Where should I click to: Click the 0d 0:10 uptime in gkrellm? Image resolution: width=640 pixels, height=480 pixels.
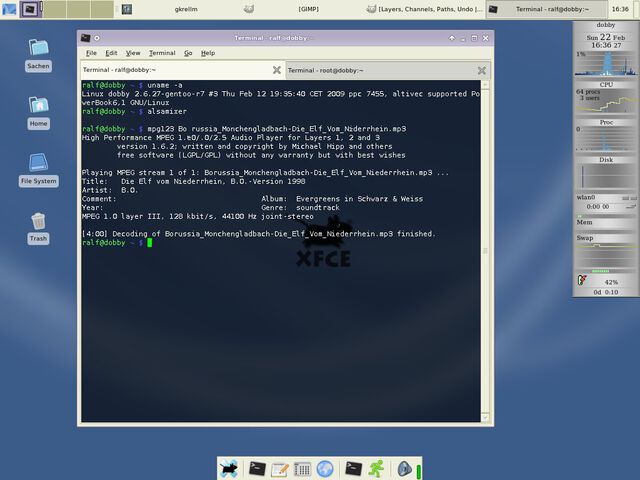[606, 292]
